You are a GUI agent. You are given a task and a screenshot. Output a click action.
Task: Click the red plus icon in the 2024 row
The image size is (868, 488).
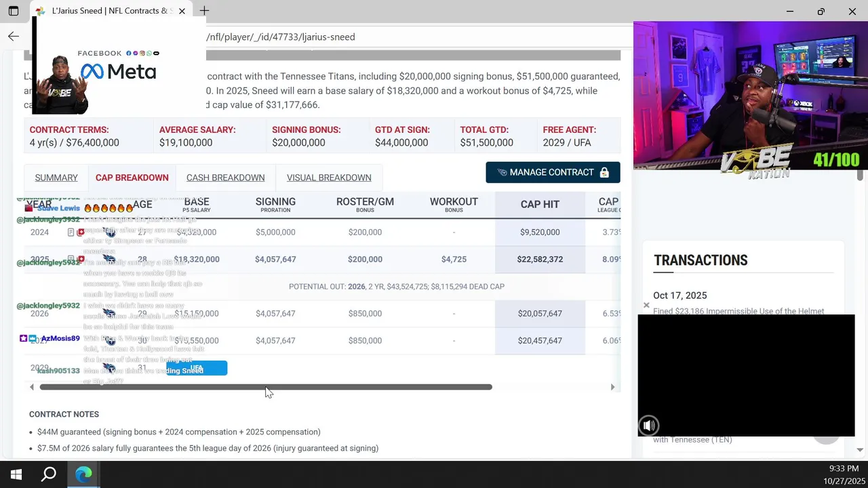coord(81,232)
